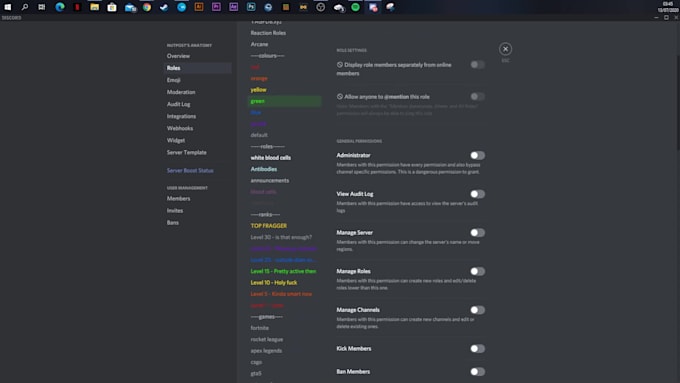Toggle Allow anyone to @mention this role

(x=477, y=96)
